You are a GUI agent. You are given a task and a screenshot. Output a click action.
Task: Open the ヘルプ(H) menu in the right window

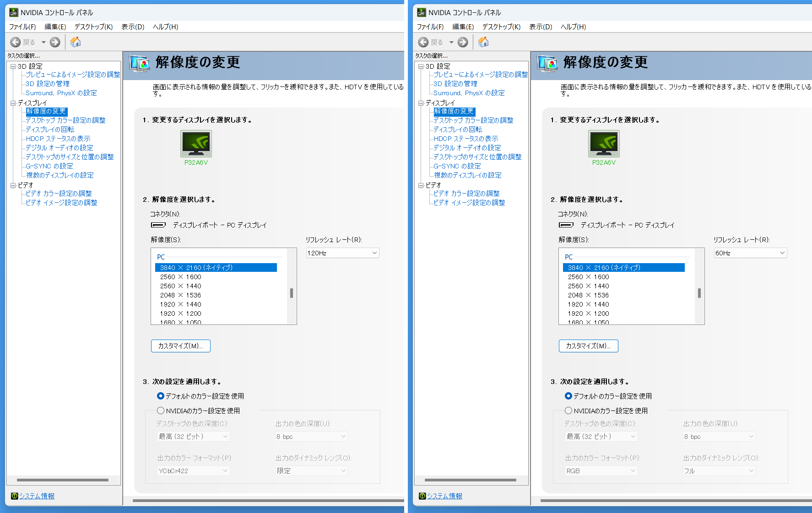pyautogui.click(x=574, y=27)
